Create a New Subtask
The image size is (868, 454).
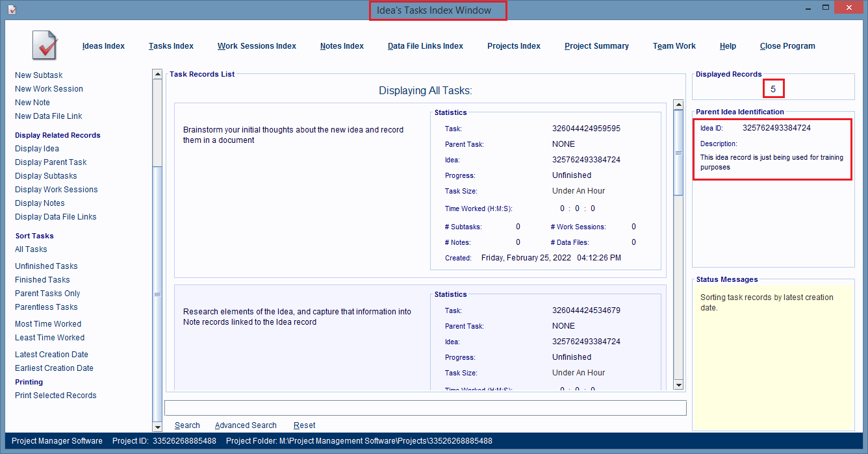[x=39, y=75]
